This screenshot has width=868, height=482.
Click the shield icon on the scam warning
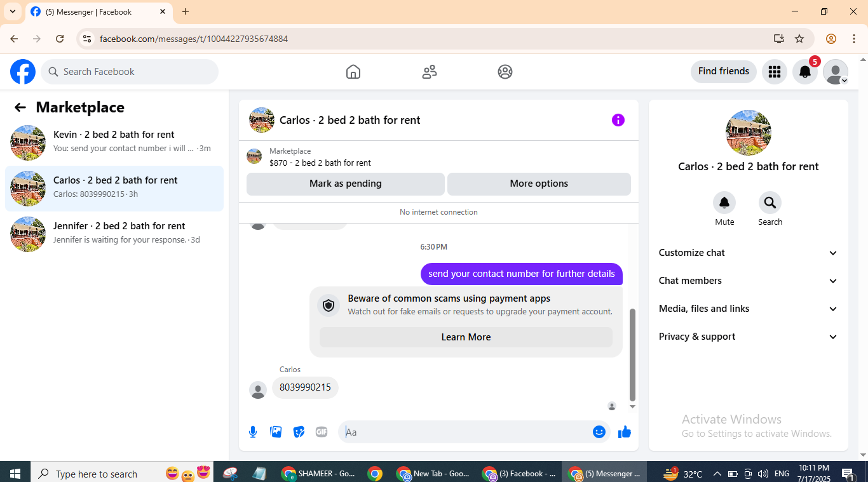(329, 305)
